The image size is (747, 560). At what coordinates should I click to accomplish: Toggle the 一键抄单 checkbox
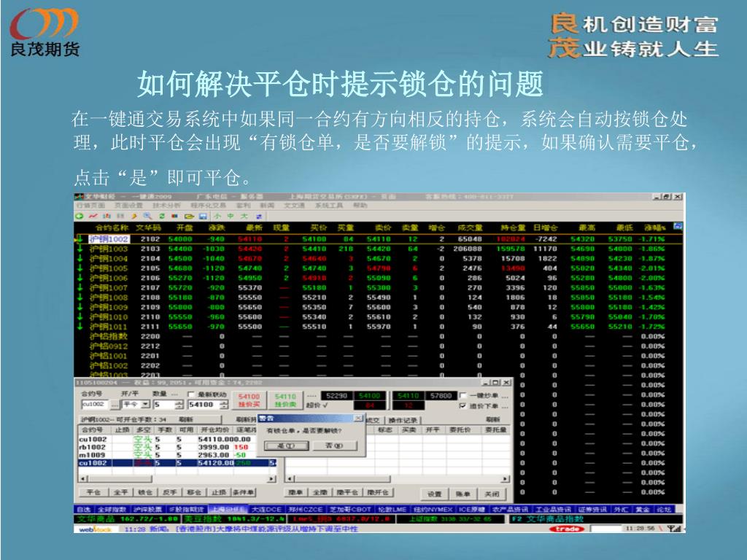point(462,396)
